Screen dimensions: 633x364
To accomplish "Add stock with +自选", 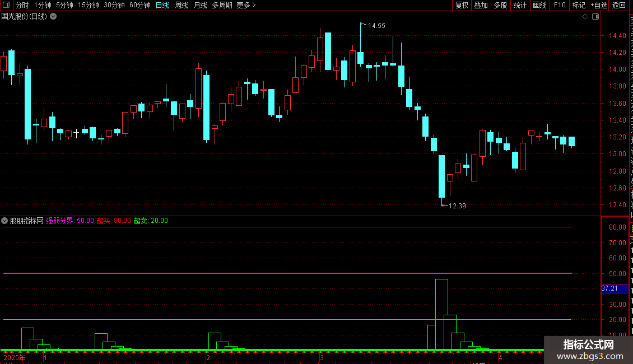I will coord(599,5).
